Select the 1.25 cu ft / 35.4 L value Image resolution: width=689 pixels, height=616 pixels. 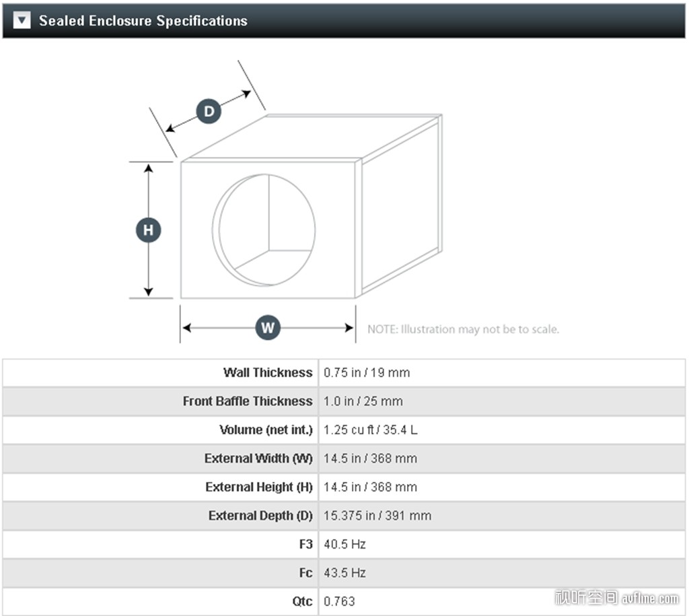click(x=371, y=430)
